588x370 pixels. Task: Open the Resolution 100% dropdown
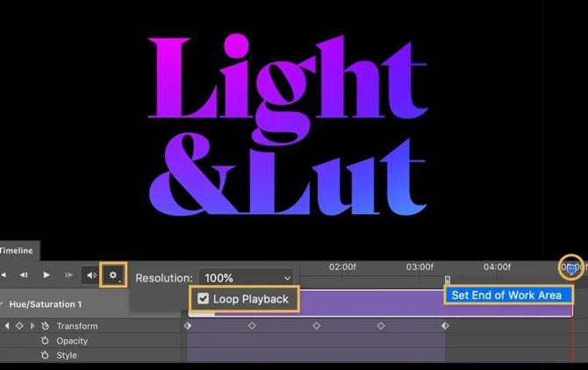click(x=246, y=278)
